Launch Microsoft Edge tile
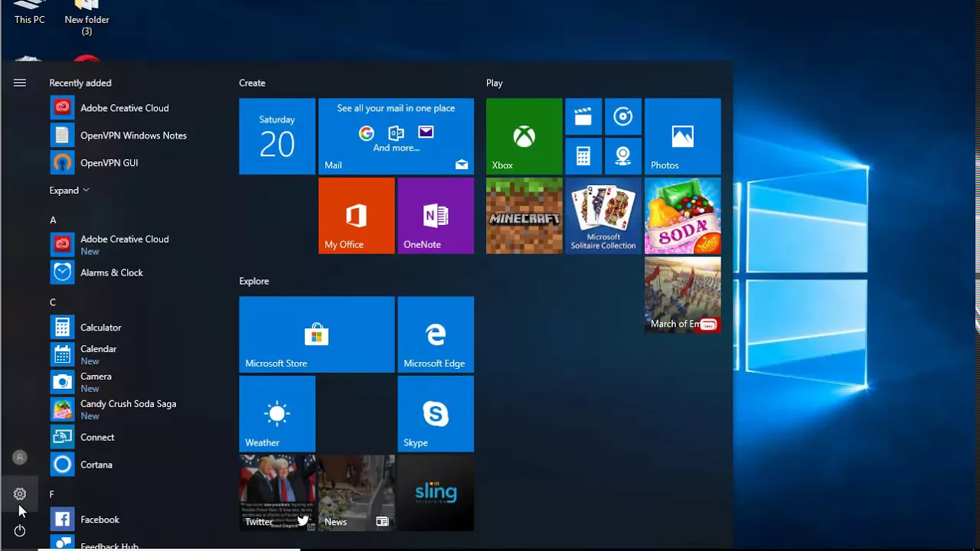 click(x=436, y=334)
